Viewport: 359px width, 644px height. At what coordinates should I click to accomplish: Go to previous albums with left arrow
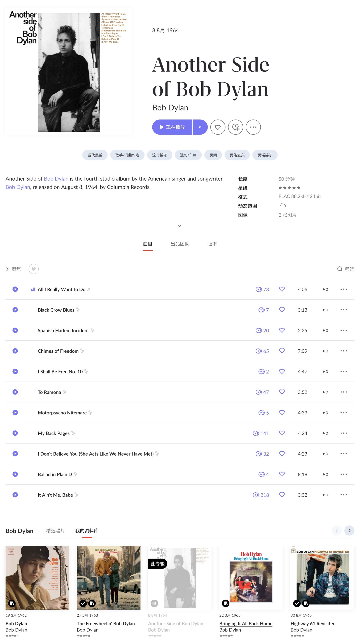[337, 530]
